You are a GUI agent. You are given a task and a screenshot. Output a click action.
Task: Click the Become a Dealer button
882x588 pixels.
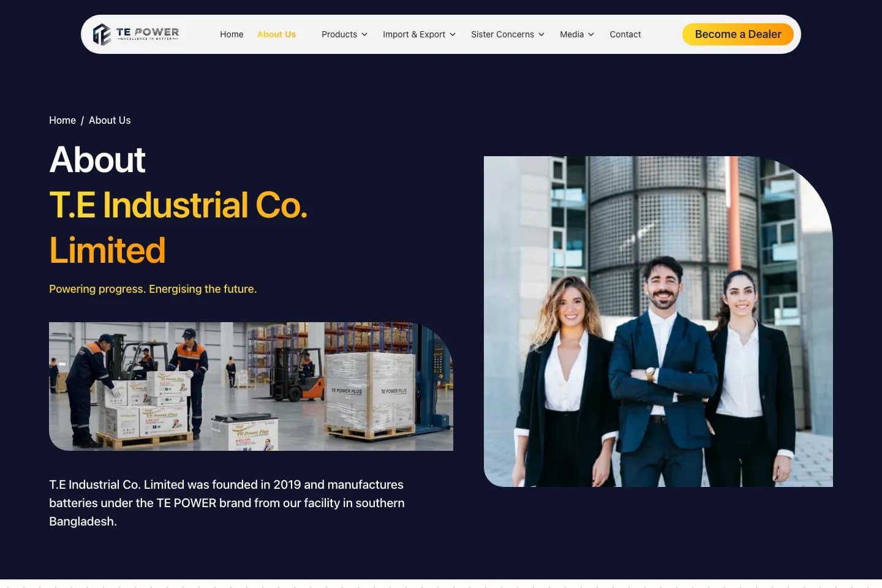738,34
